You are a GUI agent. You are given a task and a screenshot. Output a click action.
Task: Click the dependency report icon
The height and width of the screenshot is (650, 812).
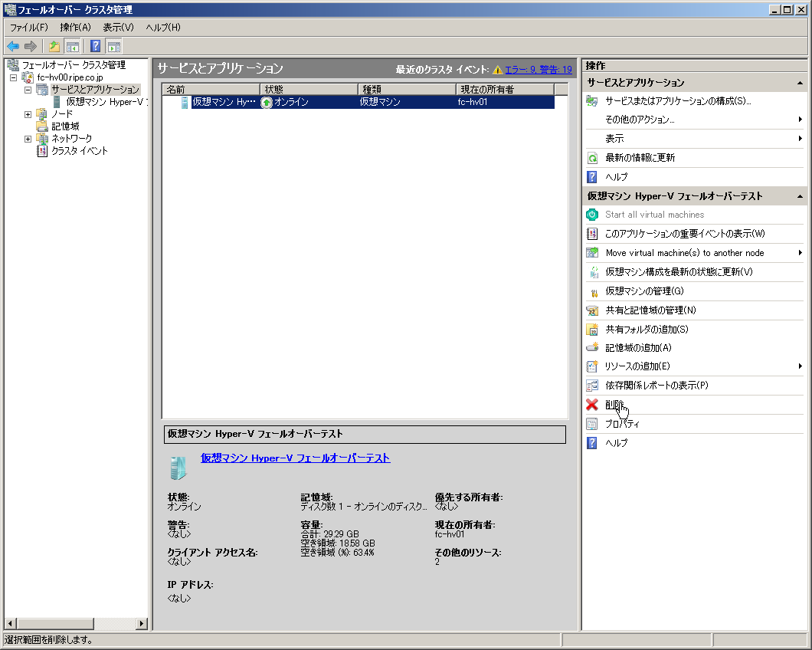(x=592, y=386)
